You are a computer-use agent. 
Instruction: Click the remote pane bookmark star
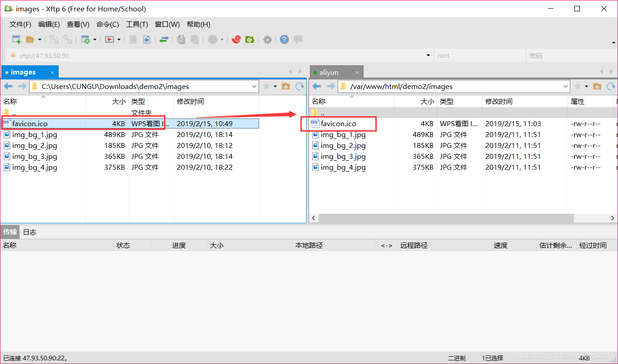578,86
